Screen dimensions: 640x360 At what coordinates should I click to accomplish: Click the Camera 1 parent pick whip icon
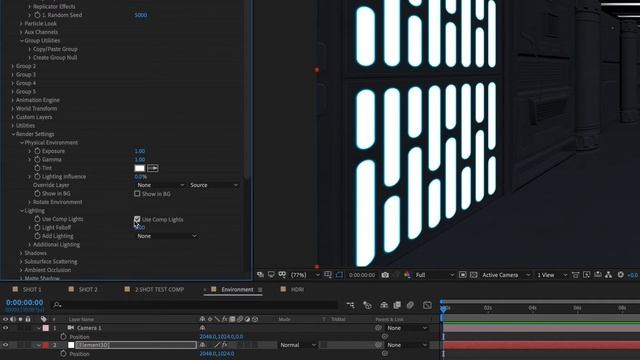point(378,328)
